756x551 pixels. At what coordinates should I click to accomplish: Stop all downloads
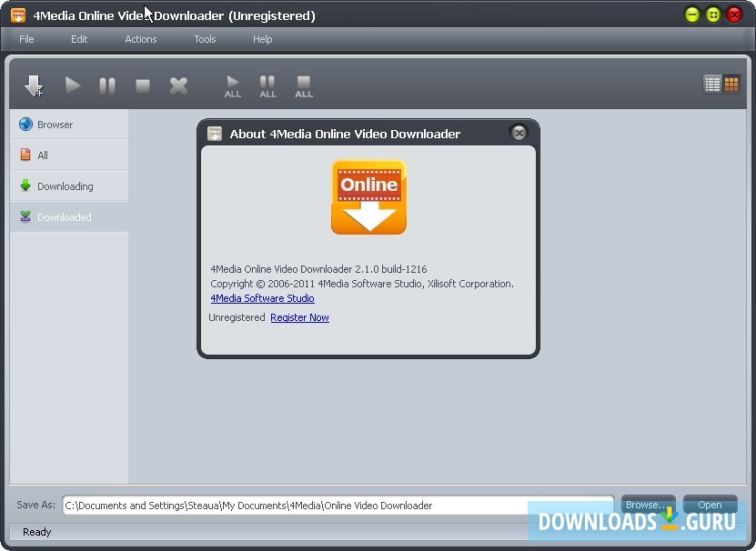click(303, 85)
